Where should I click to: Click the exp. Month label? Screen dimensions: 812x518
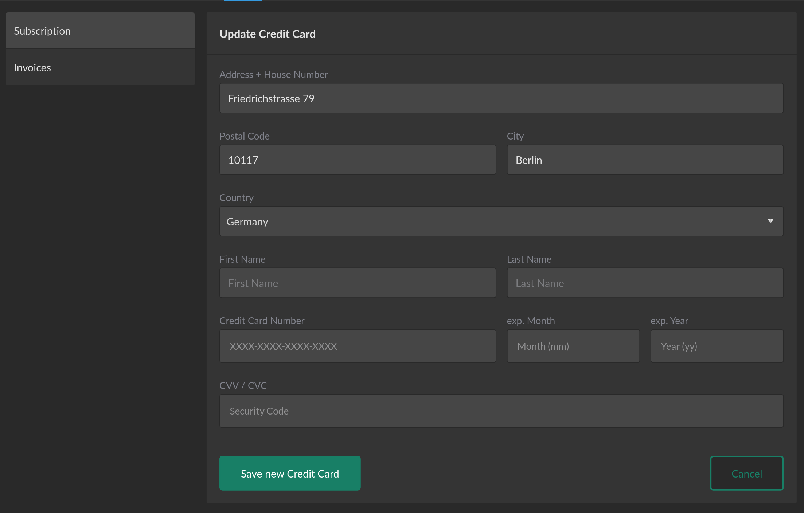tap(531, 321)
